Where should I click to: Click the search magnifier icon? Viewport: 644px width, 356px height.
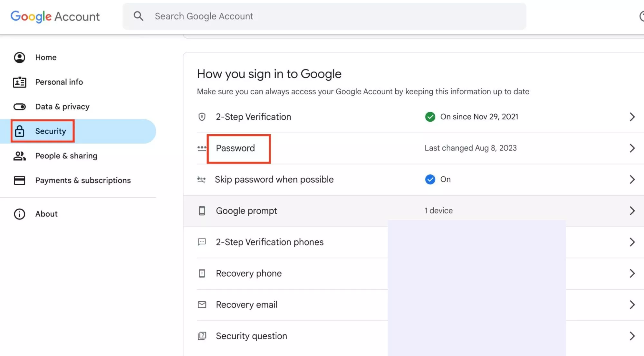click(x=138, y=16)
